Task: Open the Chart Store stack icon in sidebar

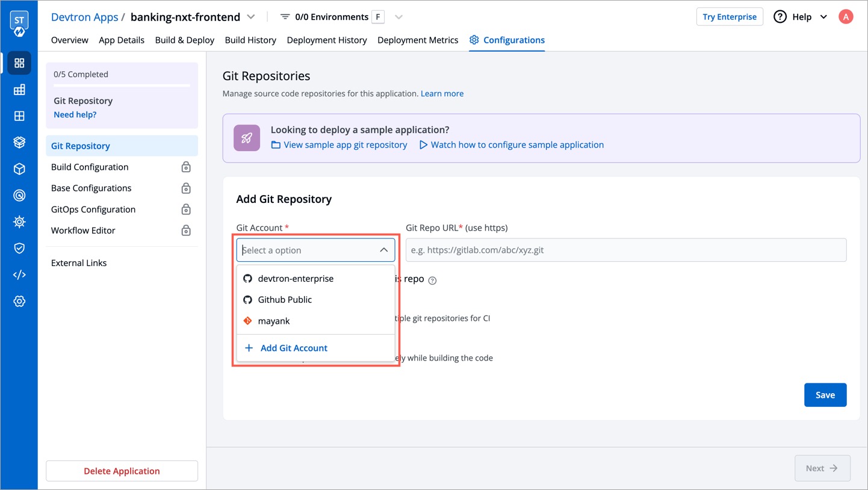Action: [19, 142]
